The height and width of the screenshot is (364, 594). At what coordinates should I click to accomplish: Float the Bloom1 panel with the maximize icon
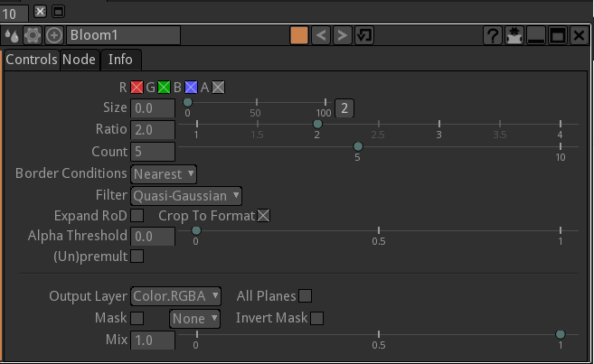[557, 35]
